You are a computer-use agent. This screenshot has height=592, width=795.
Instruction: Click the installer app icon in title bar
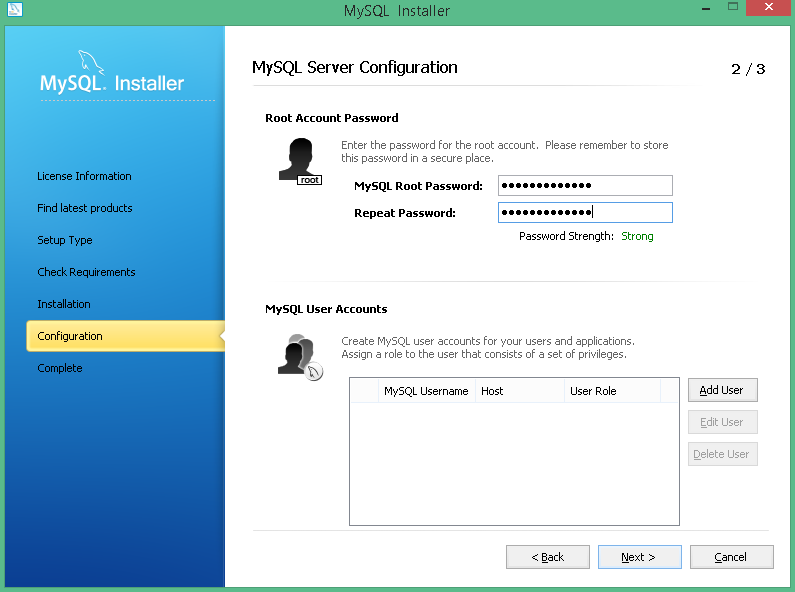coord(15,9)
